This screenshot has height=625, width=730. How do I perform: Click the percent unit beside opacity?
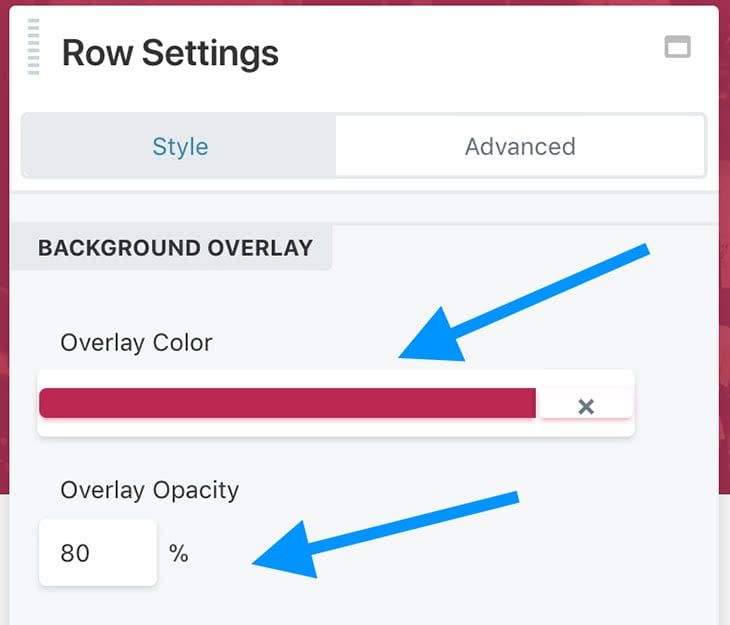[179, 553]
